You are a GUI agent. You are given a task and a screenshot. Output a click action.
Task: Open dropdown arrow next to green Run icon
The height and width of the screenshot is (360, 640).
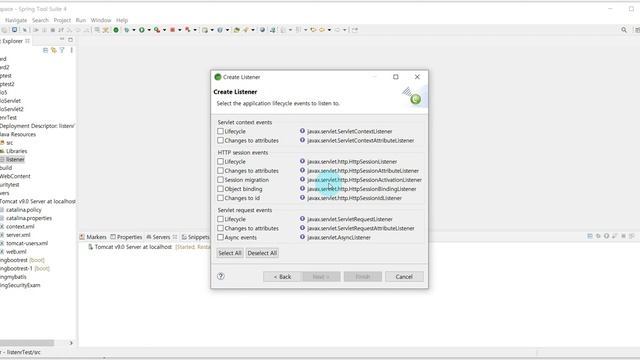149,30
